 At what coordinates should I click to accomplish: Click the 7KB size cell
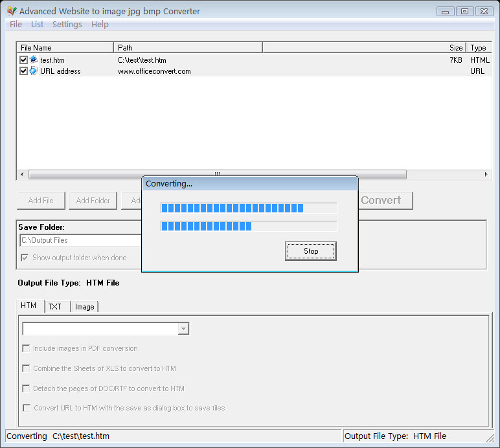pos(456,60)
